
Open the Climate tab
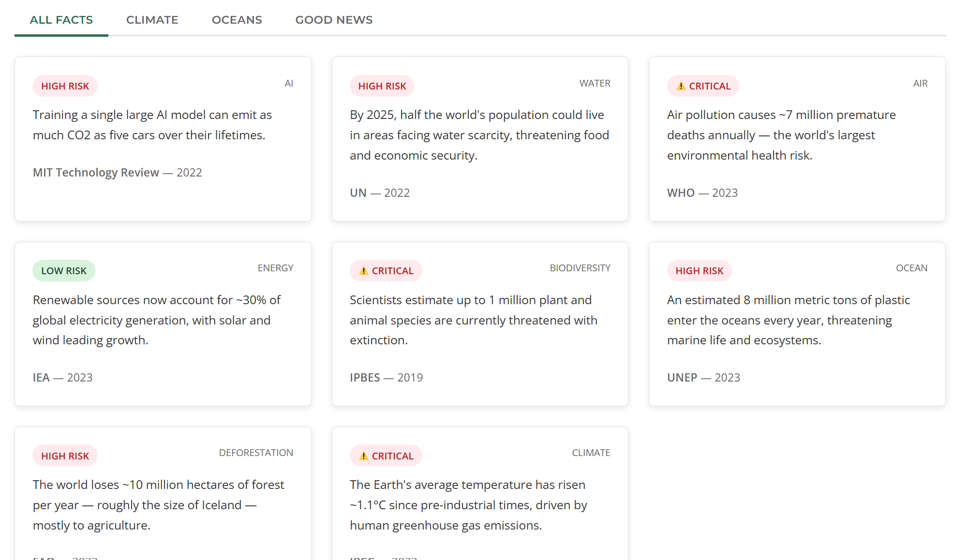coord(152,20)
